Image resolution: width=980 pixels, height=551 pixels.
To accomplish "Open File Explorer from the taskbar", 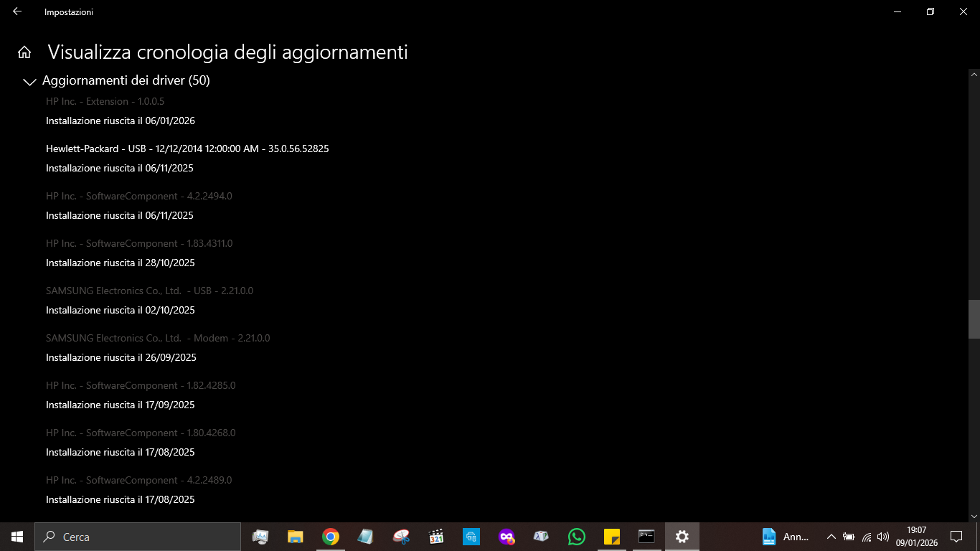I will 296,537.
